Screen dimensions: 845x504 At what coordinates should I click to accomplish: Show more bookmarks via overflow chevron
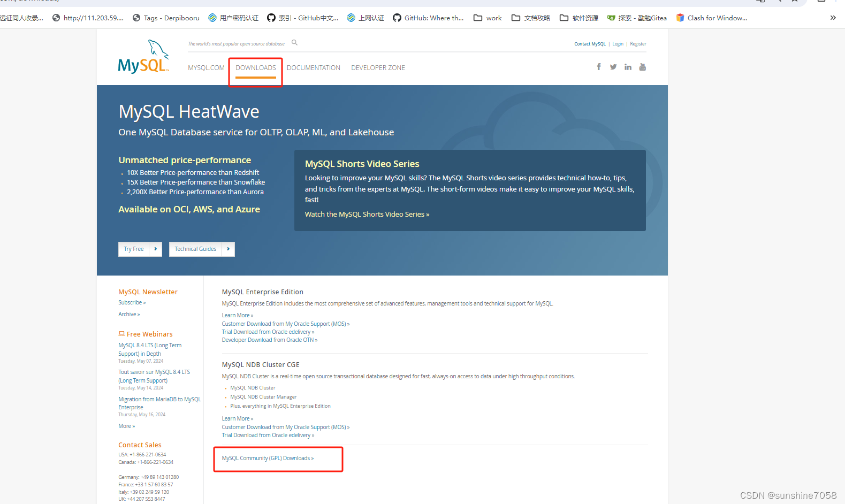[x=833, y=18]
